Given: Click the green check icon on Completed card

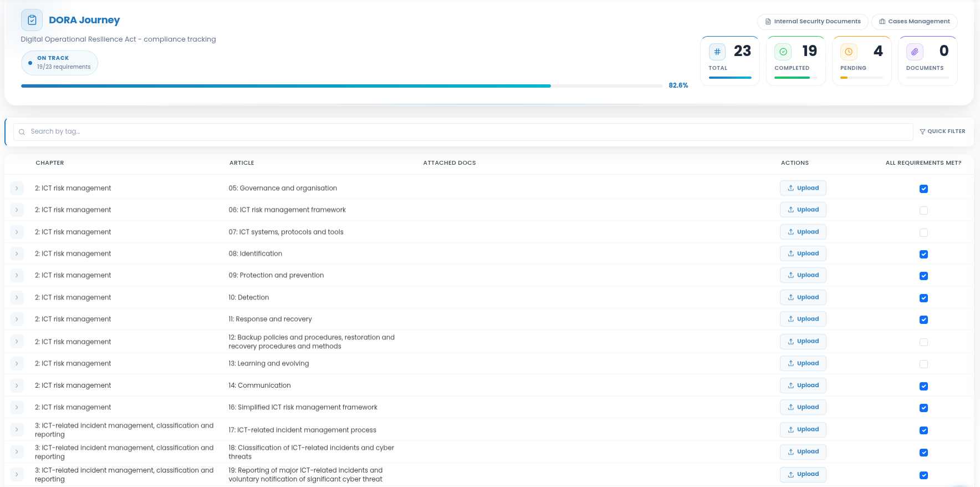Looking at the screenshot, I should pos(783,52).
